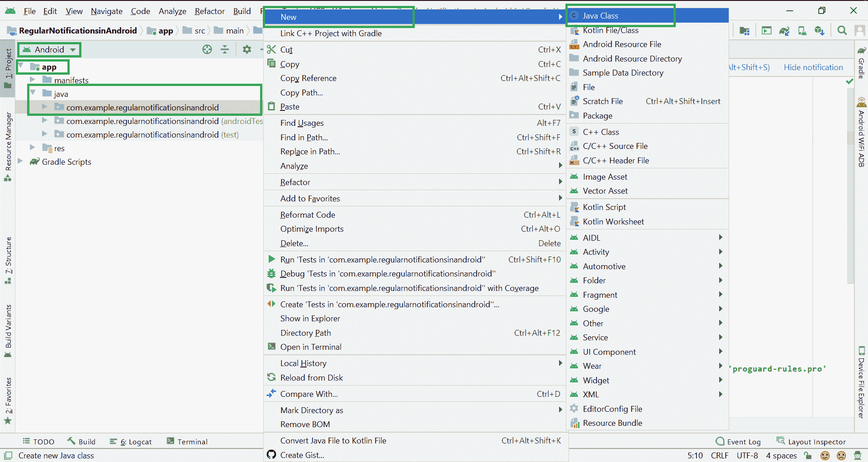Open the AVD Manager icon in toolbar
868x462 pixels.
click(802, 31)
